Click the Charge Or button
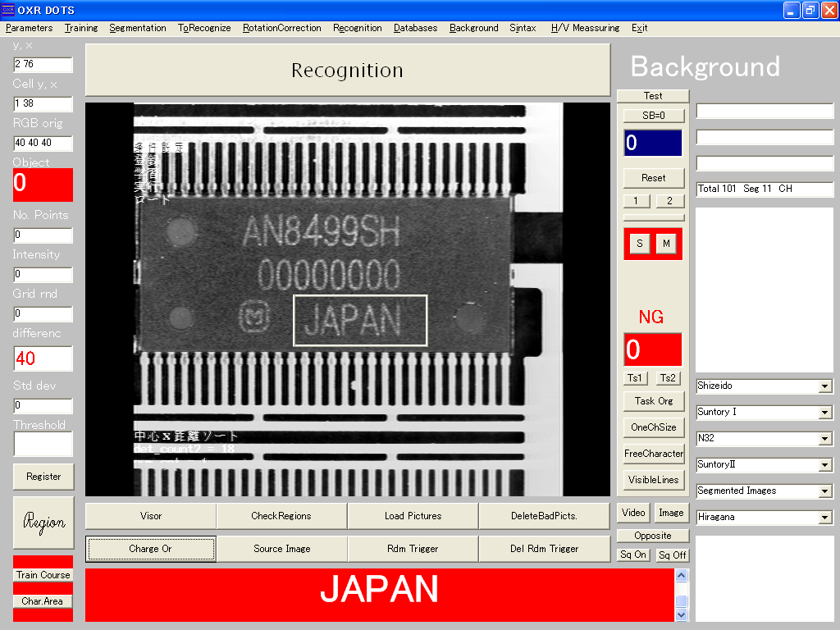 click(x=151, y=549)
